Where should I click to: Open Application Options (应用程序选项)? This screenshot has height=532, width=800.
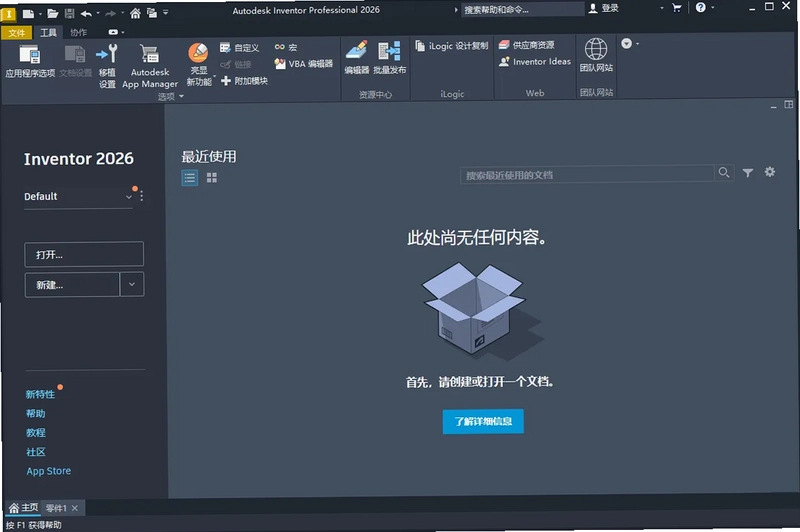(30, 61)
